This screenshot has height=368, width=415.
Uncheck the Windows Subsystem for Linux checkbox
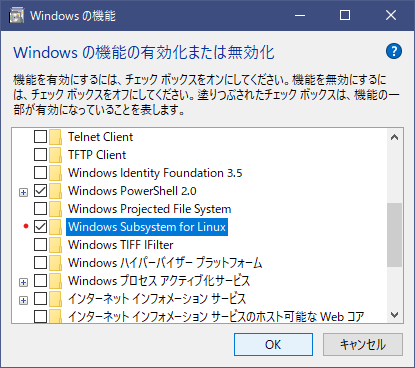[40, 227]
